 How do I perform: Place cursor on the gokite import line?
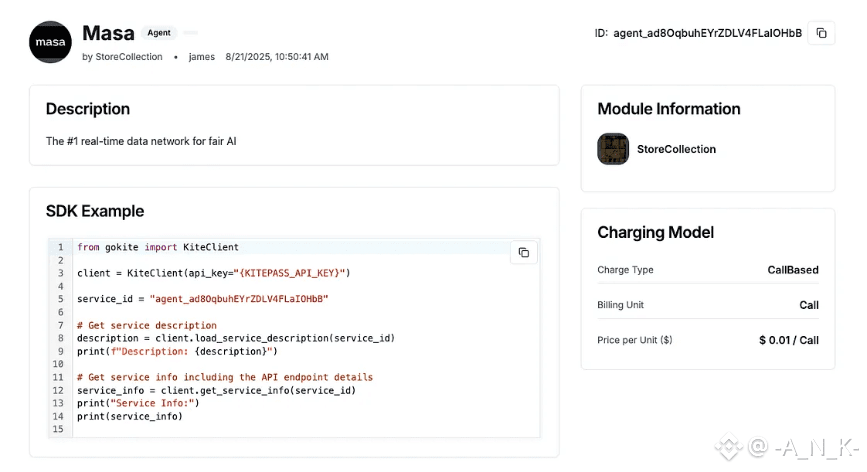coord(158,247)
